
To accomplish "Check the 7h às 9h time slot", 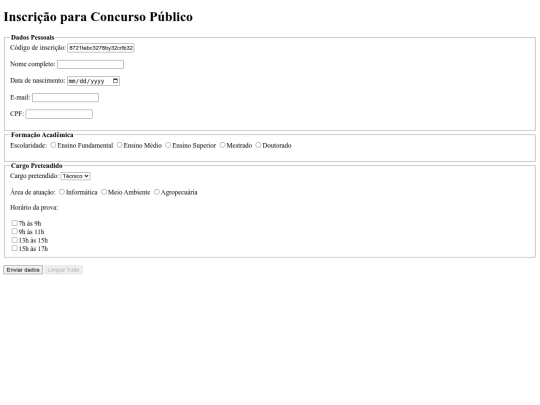I will coord(14,223).
